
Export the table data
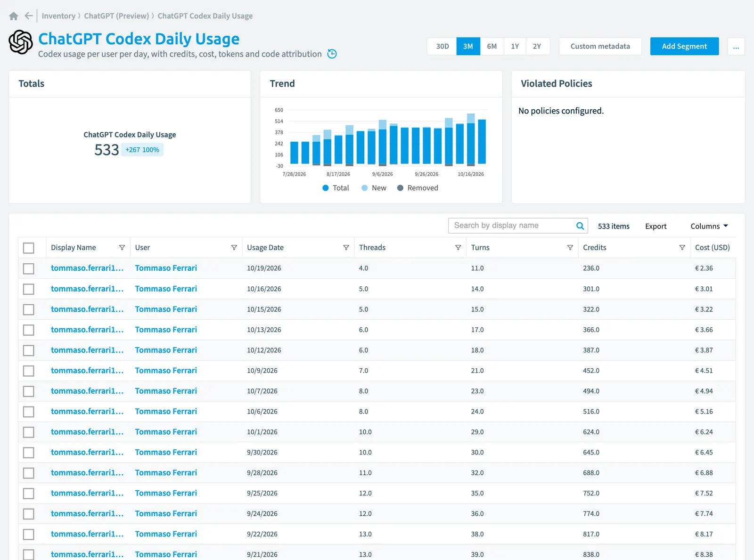[656, 226]
